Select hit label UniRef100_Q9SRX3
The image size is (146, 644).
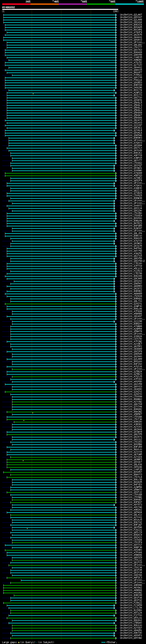pos(131,40)
